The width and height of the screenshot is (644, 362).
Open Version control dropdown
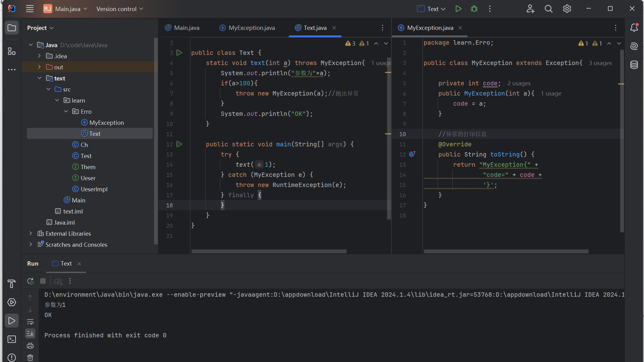(120, 9)
